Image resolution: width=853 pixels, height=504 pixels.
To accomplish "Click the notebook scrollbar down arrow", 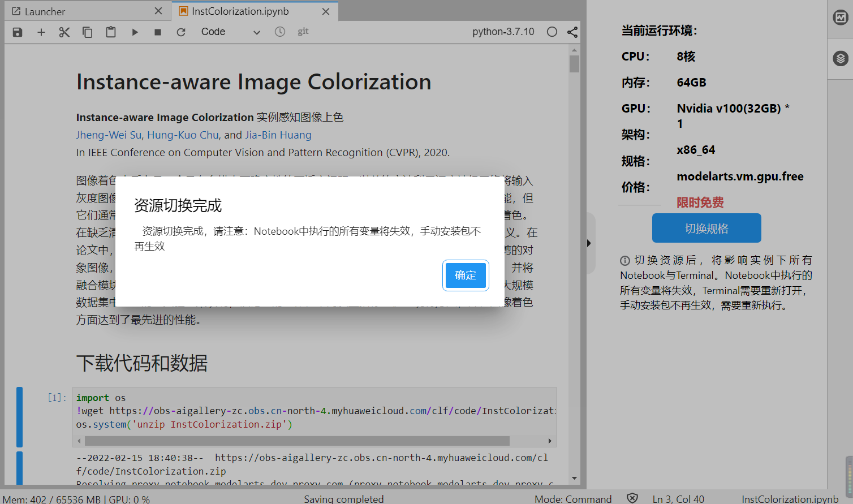I will 575,479.
